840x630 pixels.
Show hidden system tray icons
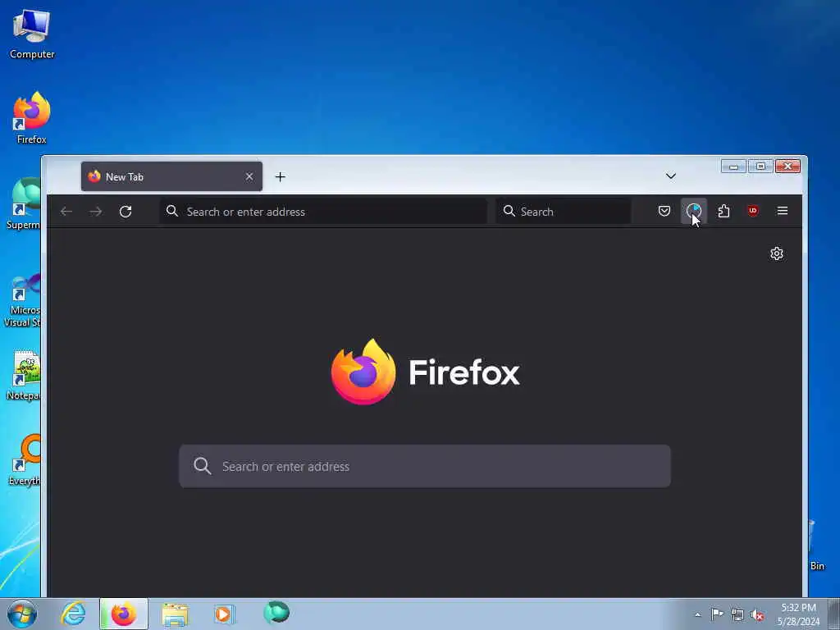point(697,614)
